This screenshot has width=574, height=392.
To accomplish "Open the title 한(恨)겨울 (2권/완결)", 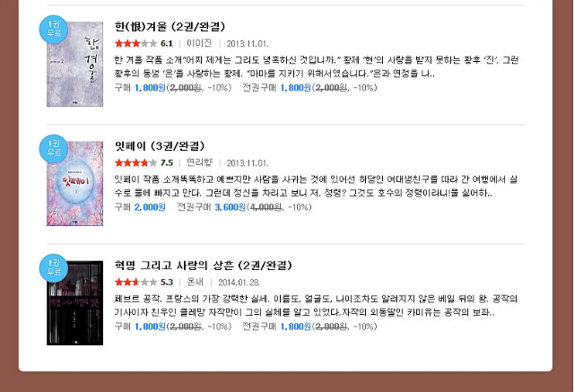I will 170,27.
